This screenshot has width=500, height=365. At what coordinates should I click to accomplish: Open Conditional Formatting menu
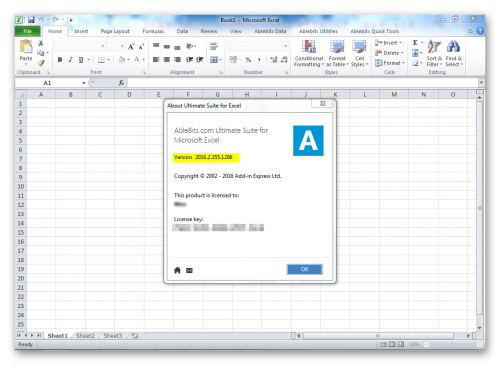tap(309, 53)
